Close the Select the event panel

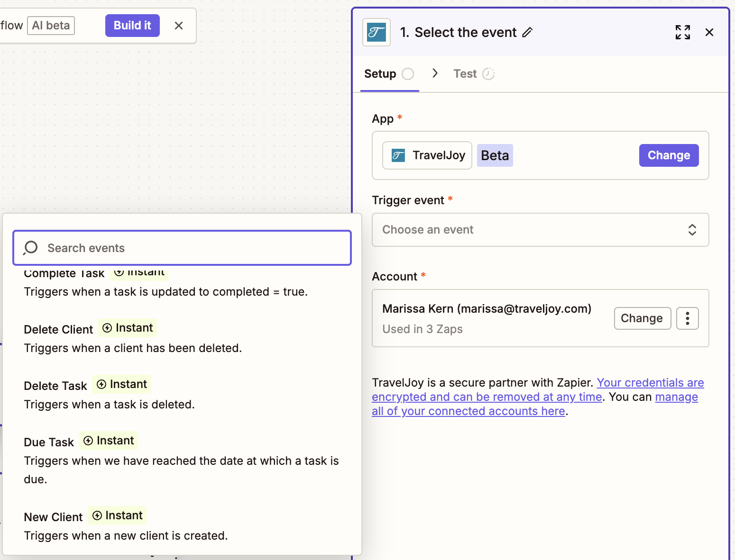point(709,33)
